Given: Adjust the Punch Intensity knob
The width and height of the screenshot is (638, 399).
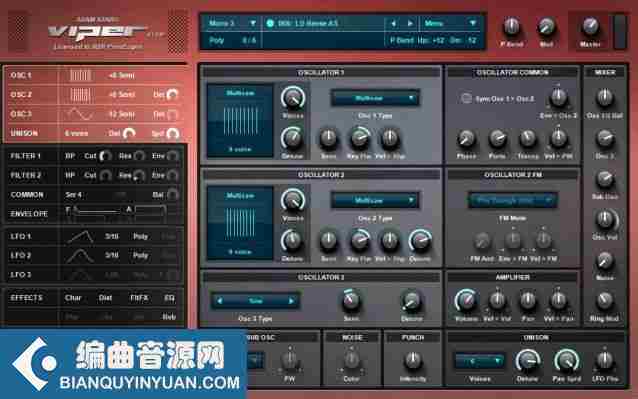Looking at the screenshot, I should pyautogui.click(x=413, y=361).
